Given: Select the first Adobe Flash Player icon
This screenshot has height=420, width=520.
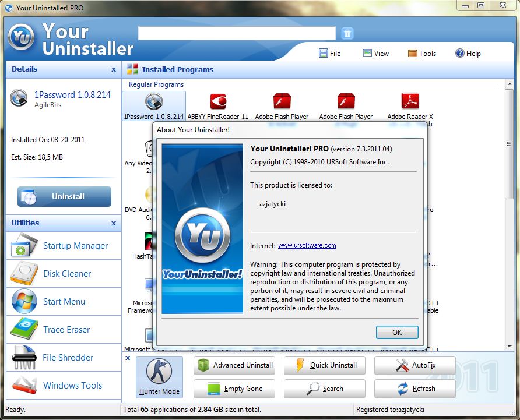Looking at the screenshot, I should pyautogui.click(x=282, y=106).
